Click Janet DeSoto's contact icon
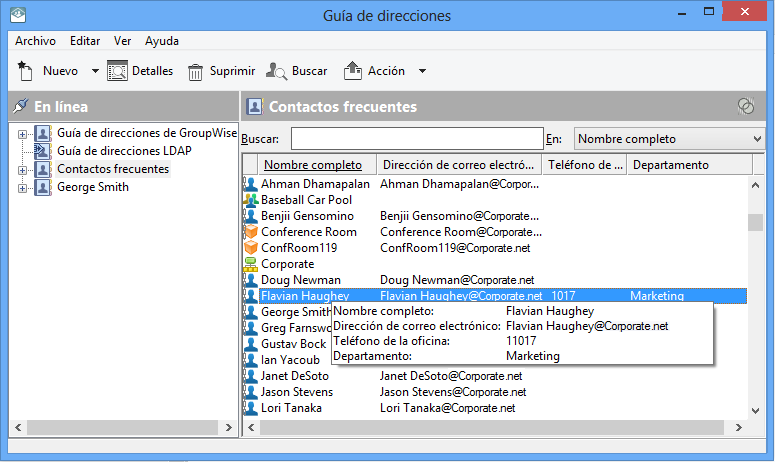Image resolution: width=775 pixels, height=462 pixels. pos(251,376)
